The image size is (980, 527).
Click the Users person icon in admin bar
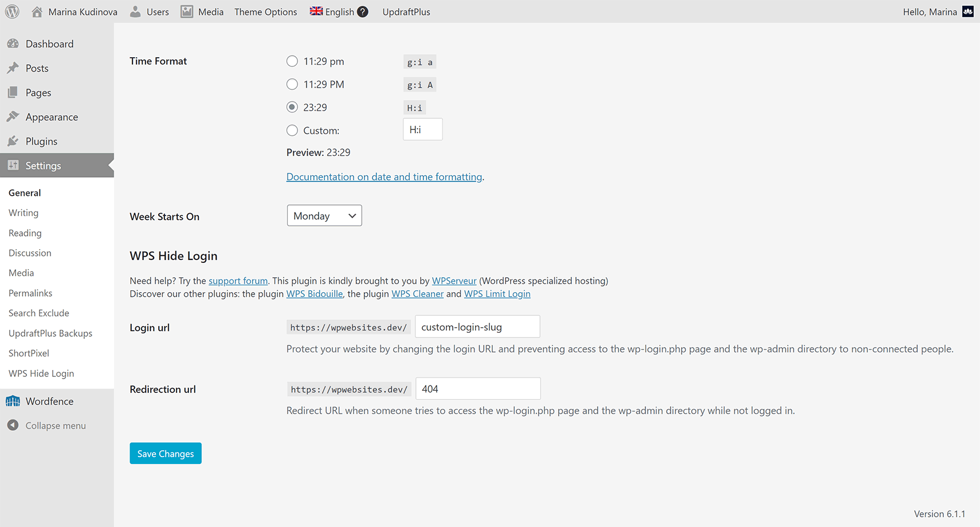tap(135, 11)
